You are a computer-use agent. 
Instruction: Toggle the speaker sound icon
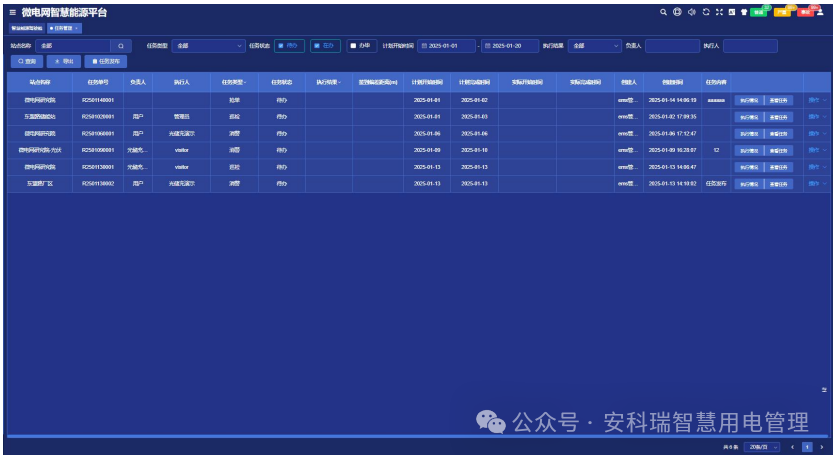coord(691,12)
